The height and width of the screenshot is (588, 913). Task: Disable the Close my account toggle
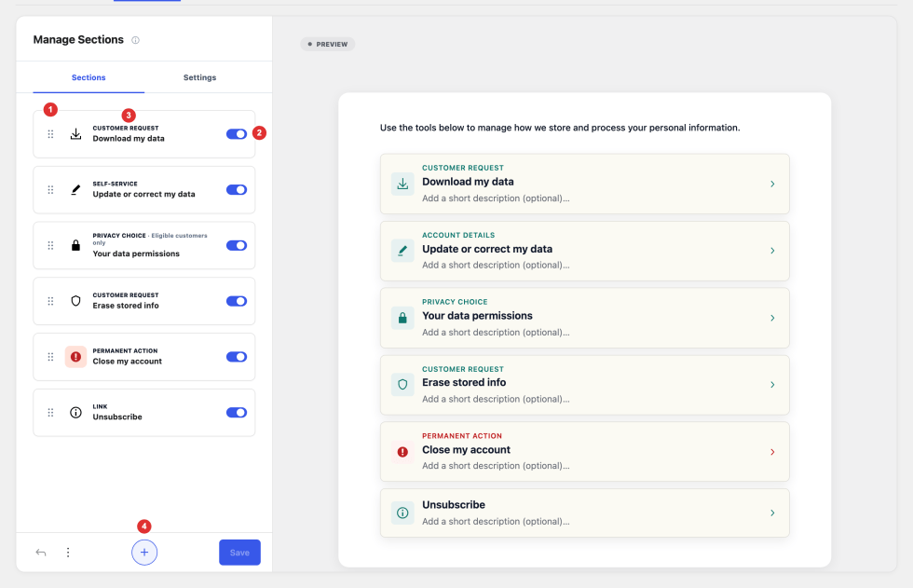(x=237, y=357)
